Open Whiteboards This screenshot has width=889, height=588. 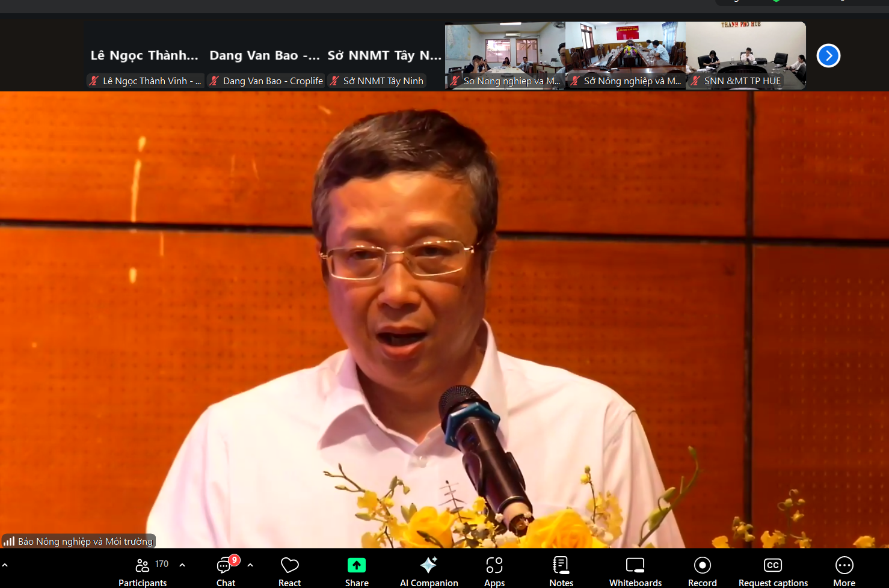coord(635,571)
